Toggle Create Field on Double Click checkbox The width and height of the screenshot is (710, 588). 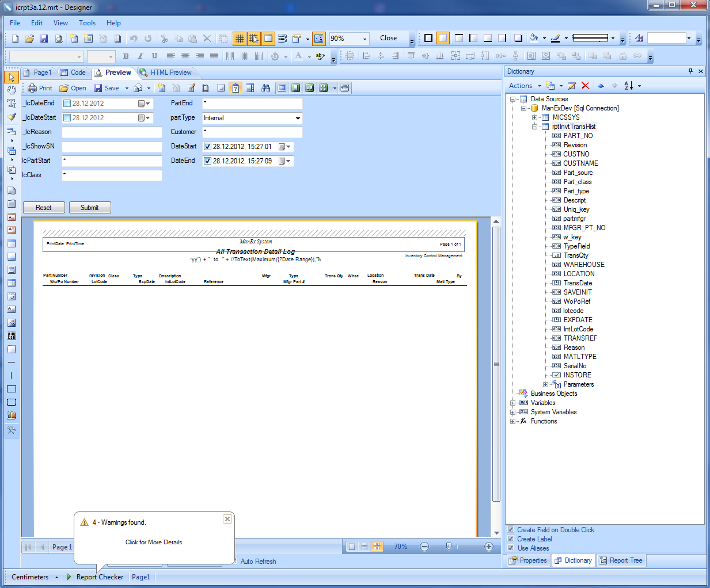[x=511, y=529]
